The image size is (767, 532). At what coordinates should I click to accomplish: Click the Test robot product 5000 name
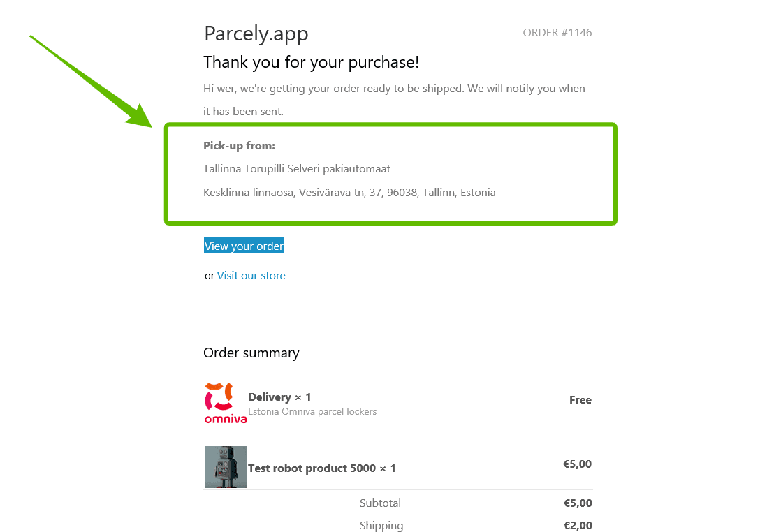coord(321,468)
